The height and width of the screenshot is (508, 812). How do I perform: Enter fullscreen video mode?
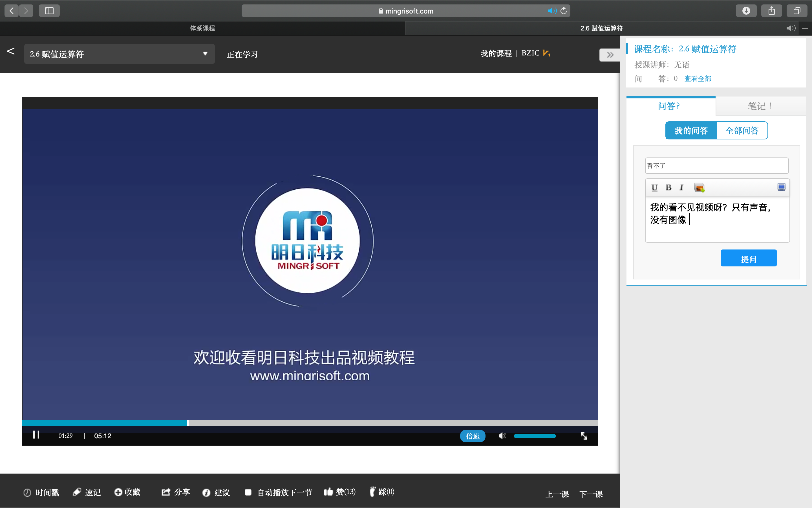(x=584, y=436)
